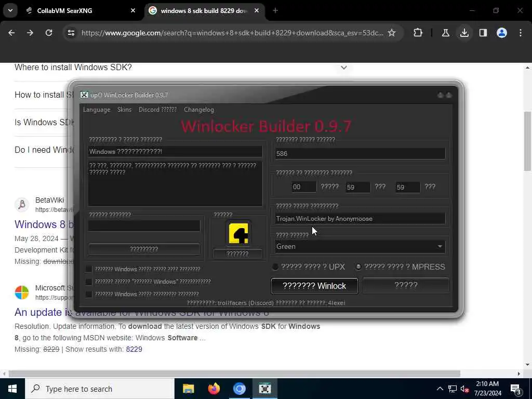This screenshot has height=399, width=532.
Task: Click the last 59 time field
Action: point(408,187)
